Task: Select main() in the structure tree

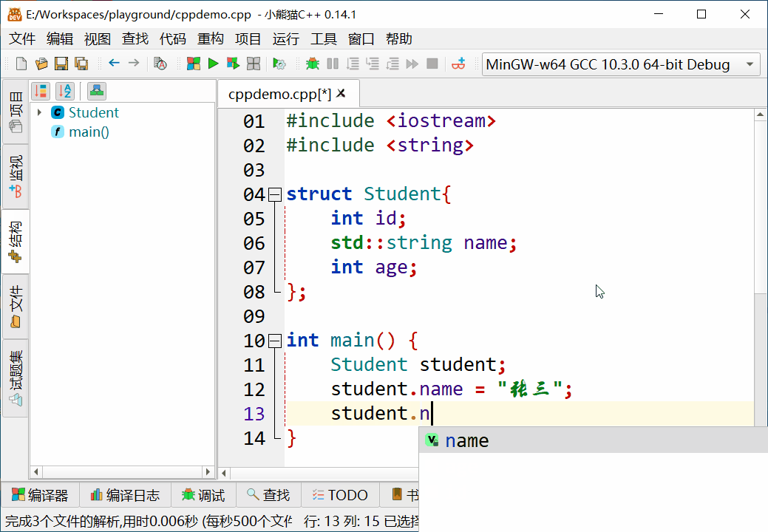Action: pyautogui.click(x=89, y=132)
